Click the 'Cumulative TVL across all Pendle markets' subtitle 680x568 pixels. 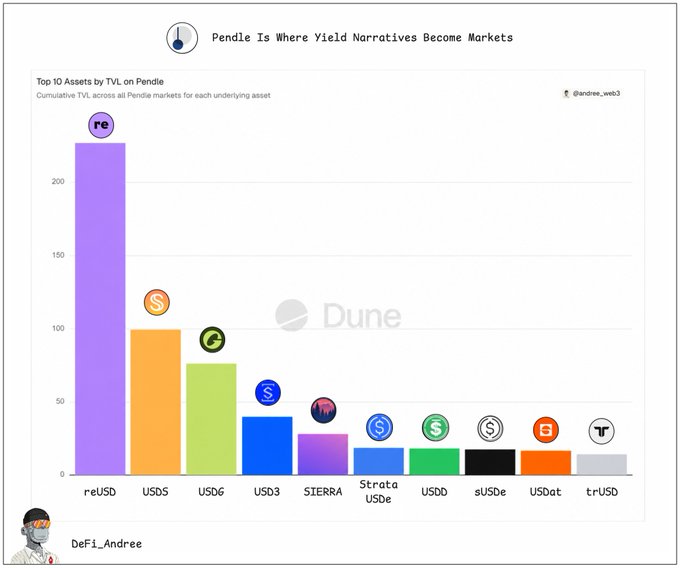coord(153,95)
